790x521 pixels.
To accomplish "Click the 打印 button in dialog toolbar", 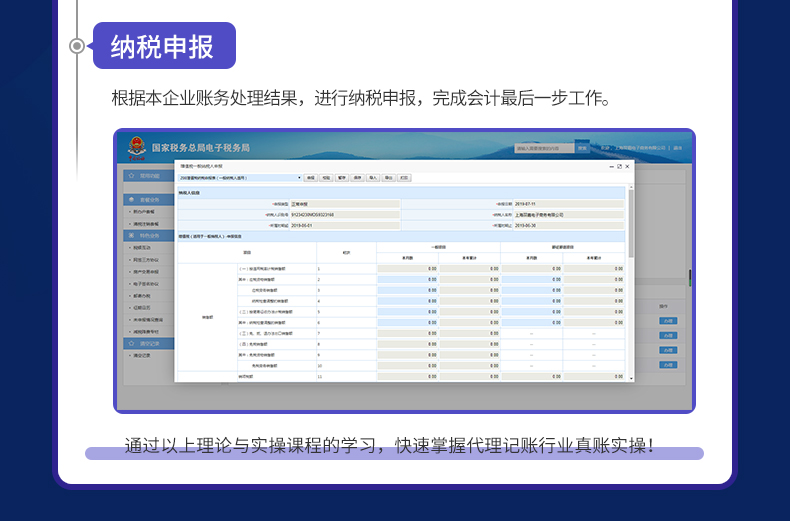I will [404, 177].
